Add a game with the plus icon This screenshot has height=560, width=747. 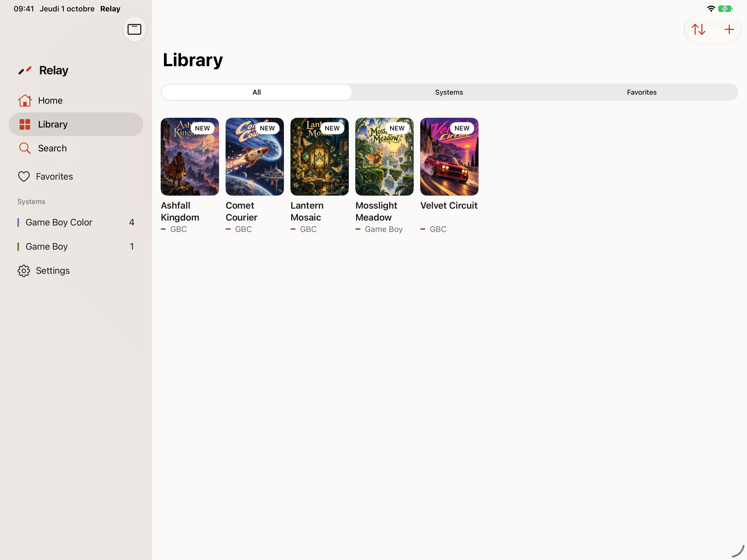(729, 29)
